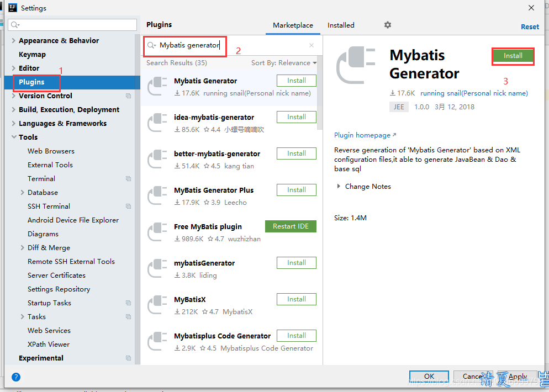
Task: Click the better-mybatis-generator plugin icon
Action: pyautogui.click(x=157, y=159)
